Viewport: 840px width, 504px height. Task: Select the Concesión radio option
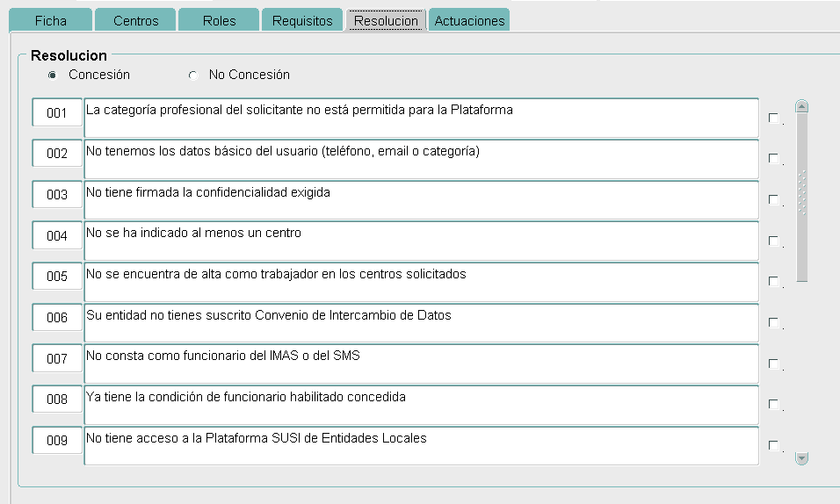(x=54, y=76)
